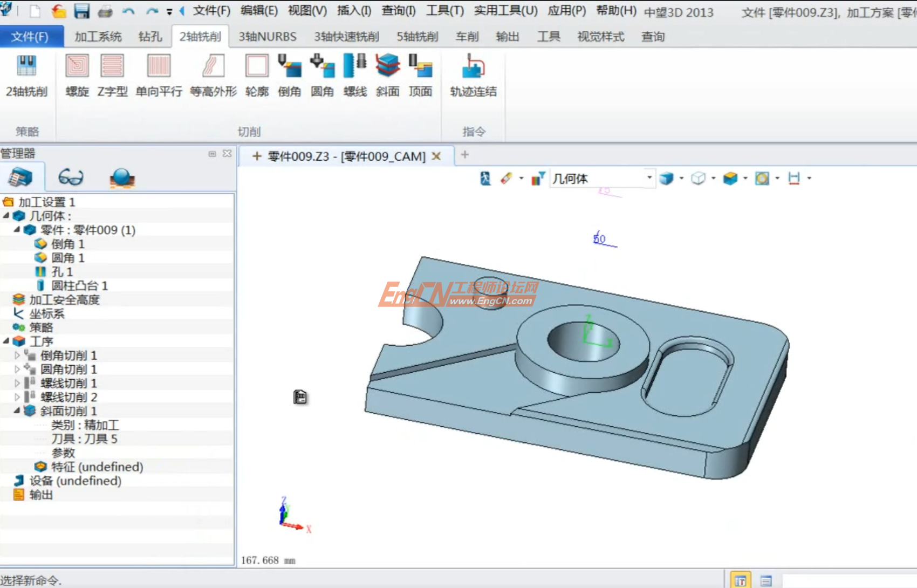The height and width of the screenshot is (588, 917).
Task: Open the 几何体 selection filter dropdown
Action: 649,178
